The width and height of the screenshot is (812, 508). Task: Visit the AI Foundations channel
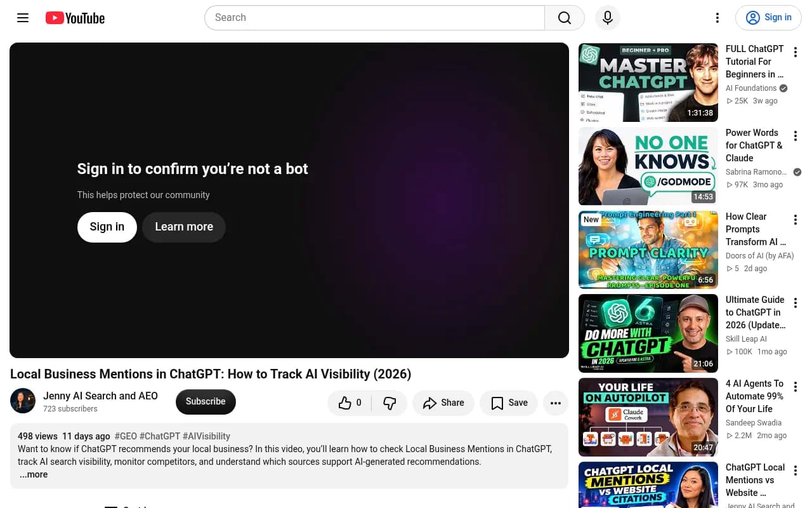(751, 88)
